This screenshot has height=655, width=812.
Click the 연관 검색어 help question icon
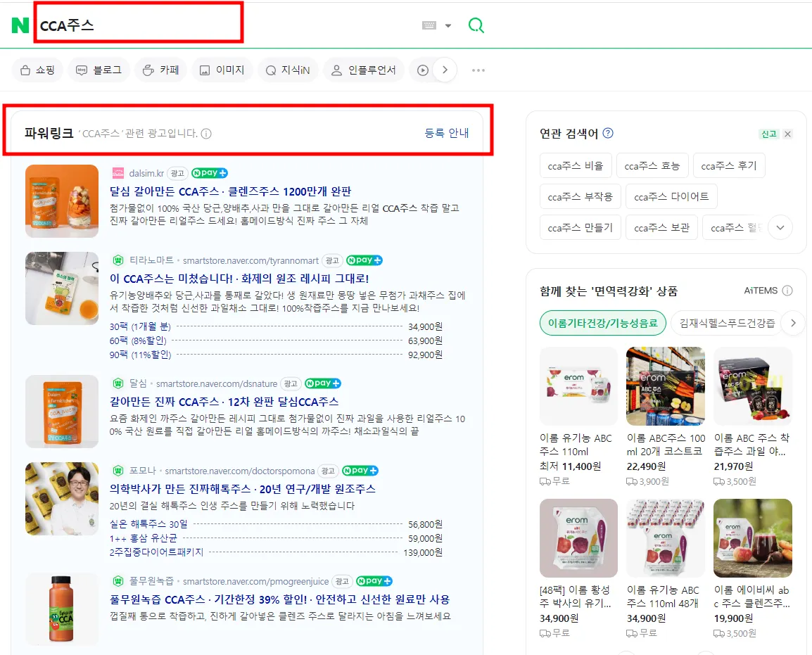point(609,133)
